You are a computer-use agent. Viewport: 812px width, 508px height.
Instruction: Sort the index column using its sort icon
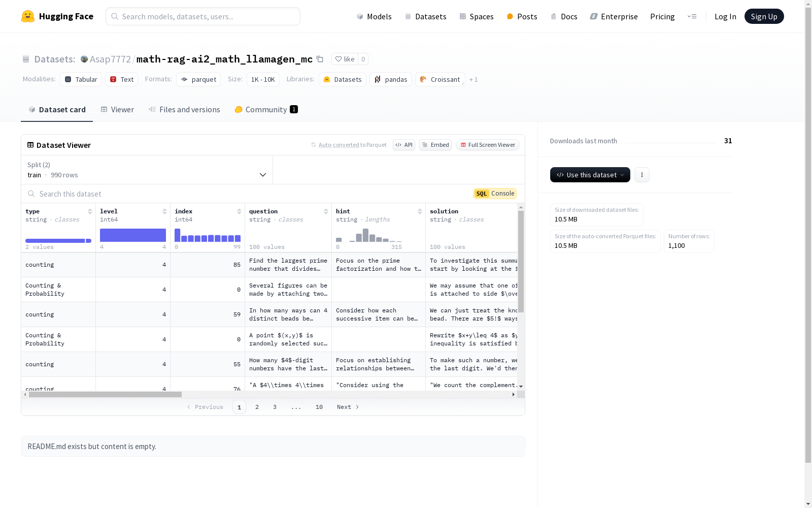pos(239,211)
